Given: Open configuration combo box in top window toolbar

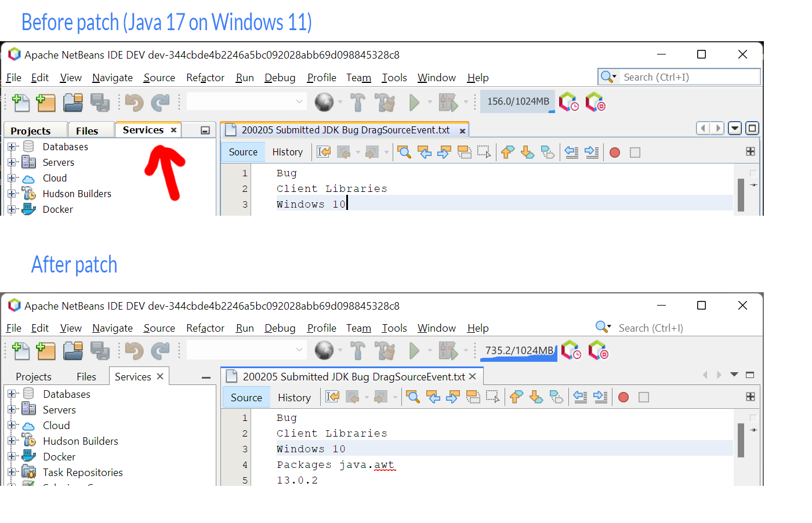Looking at the screenshot, I should point(247,101).
